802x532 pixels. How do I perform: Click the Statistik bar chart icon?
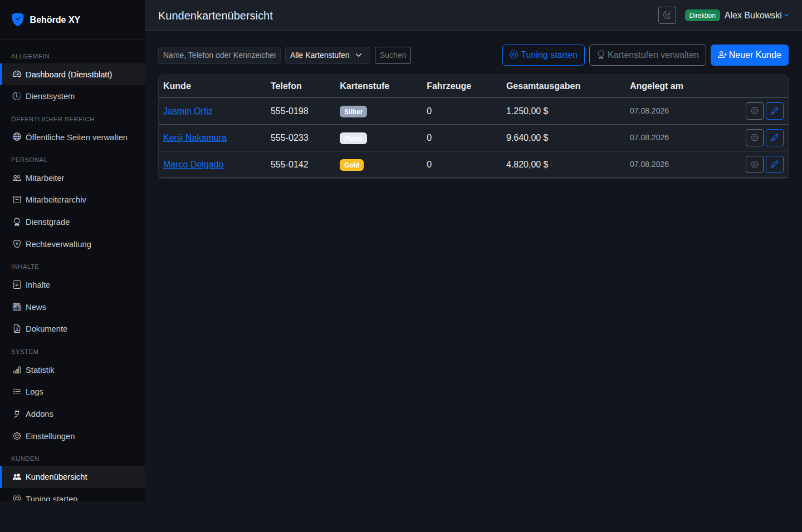point(17,370)
